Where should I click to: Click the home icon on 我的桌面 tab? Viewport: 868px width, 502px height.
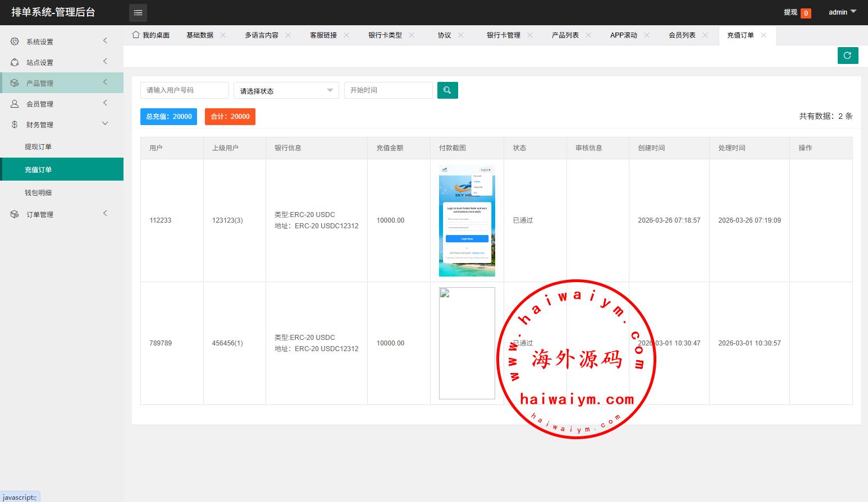pyautogui.click(x=136, y=35)
